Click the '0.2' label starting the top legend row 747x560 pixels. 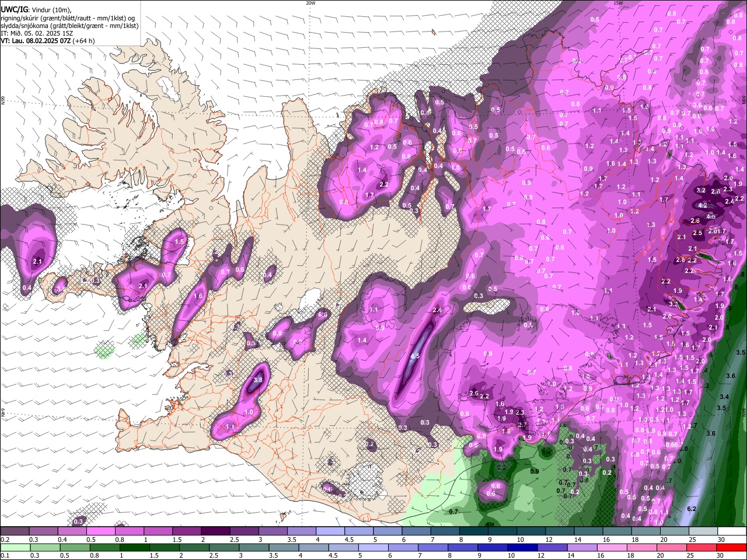coord(5,540)
